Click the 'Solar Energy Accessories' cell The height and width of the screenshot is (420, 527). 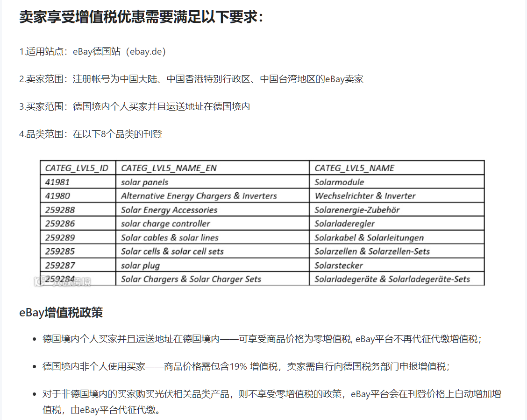pyautogui.click(x=212, y=210)
